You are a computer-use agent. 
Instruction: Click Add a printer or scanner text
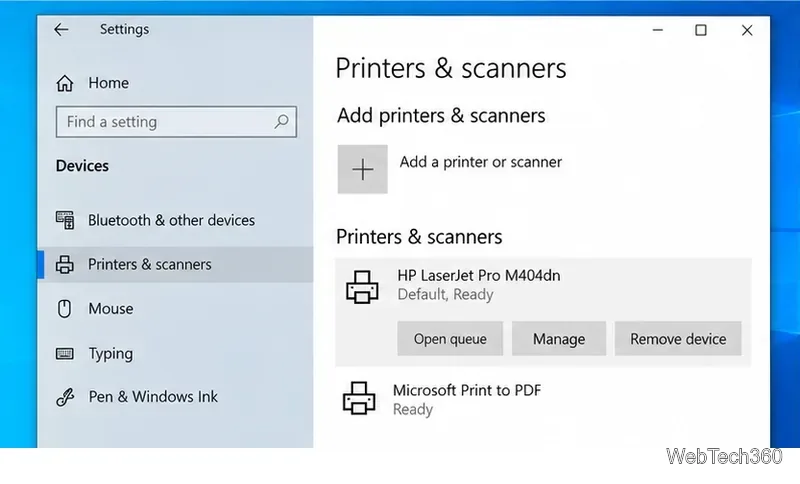[481, 162]
